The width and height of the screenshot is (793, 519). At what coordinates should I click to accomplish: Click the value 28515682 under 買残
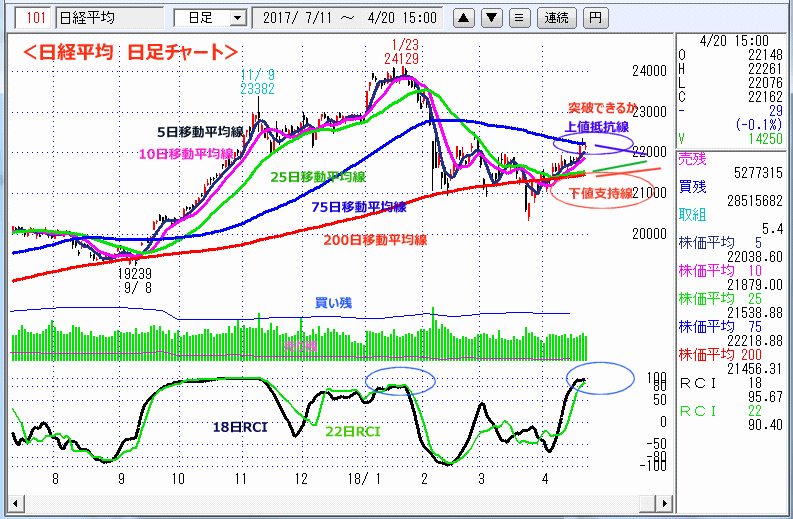(755, 201)
